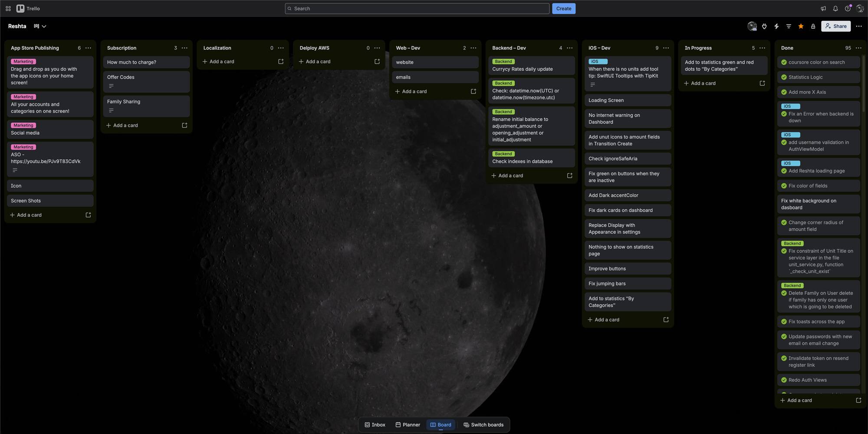868x434 pixels.
Task: Open iOS – Dev list actions menu
Action: 666,48
